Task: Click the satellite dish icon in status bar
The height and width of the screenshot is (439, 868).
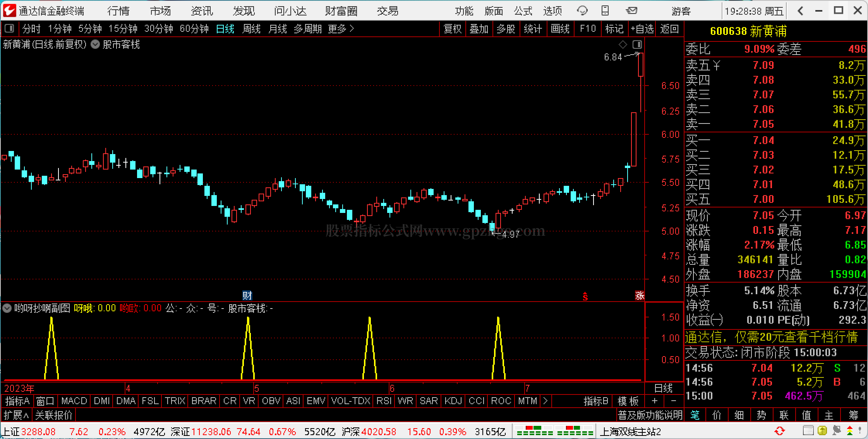Action: 836,430
